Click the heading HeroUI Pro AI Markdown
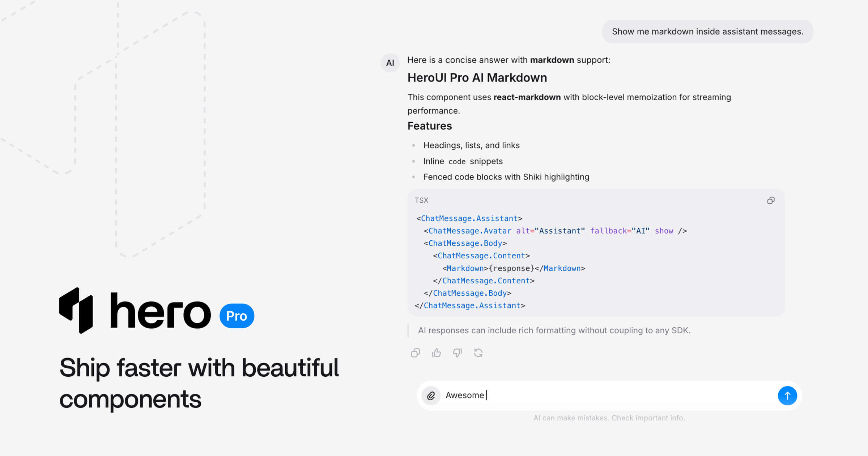 477,77
